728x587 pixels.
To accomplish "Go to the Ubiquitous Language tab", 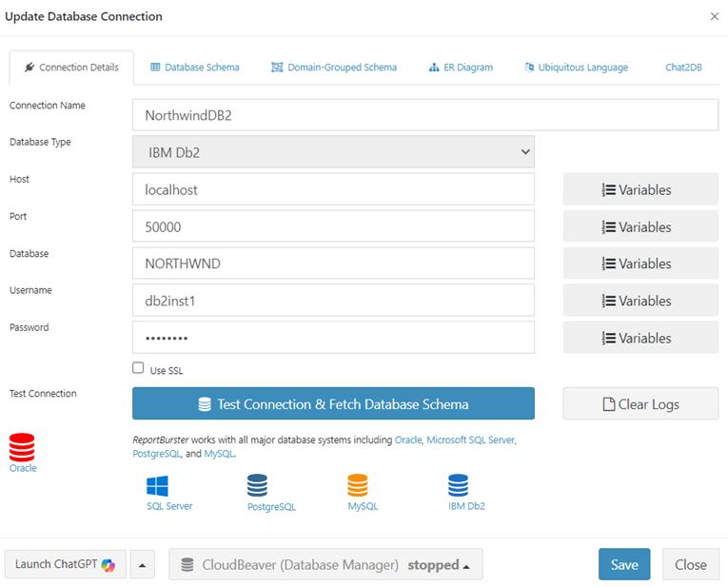I will tap(576, 68).
